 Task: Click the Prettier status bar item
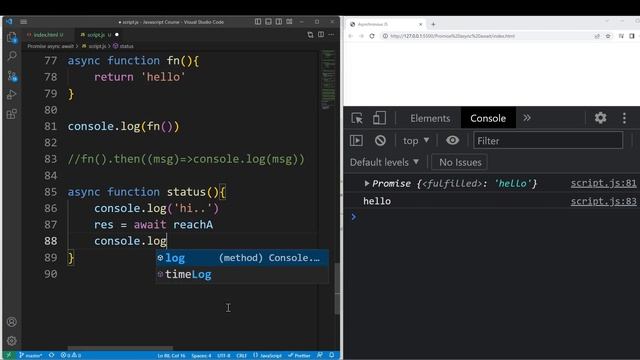tap(299, 356)
